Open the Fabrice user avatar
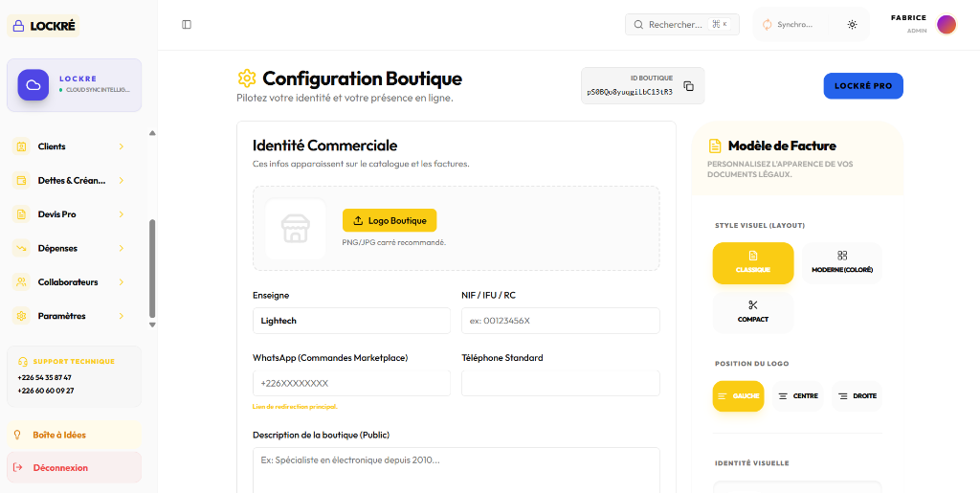 coord(947,24)
